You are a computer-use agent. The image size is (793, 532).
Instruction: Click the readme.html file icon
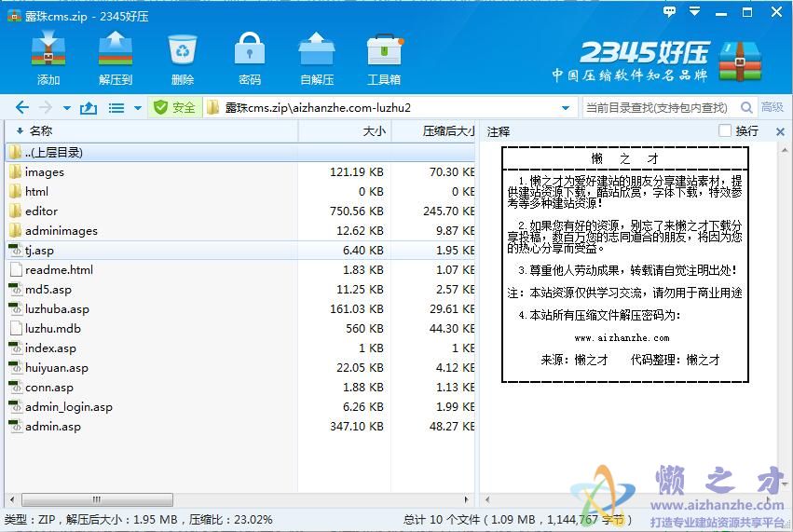[16, 269]
